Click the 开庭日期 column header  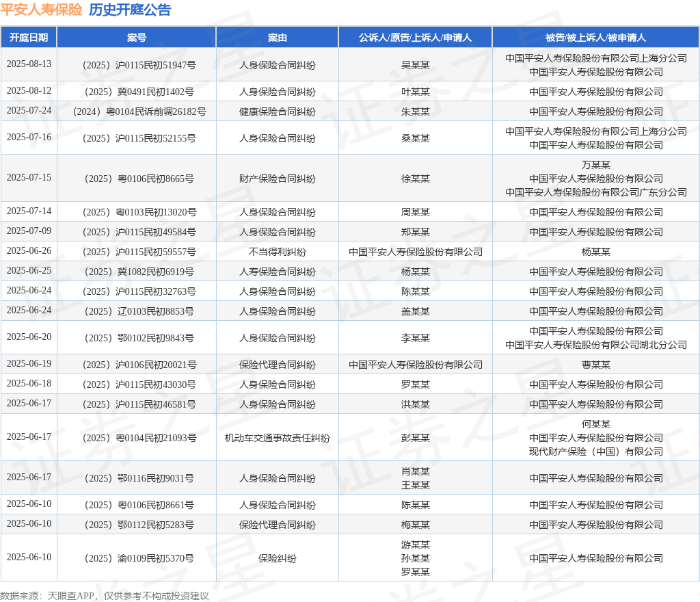(29, 38)
